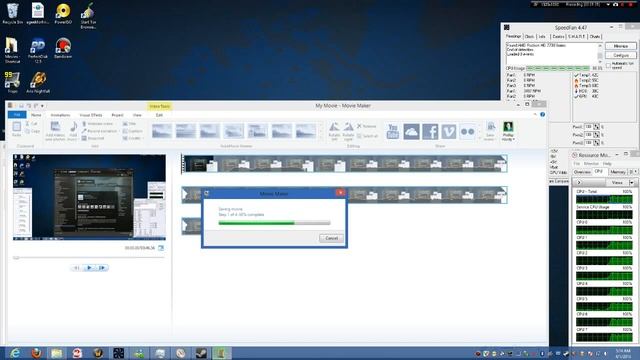Open the user account picture dropdown
The width and height of the screenshot is (640, 360).
pos(508,131)
